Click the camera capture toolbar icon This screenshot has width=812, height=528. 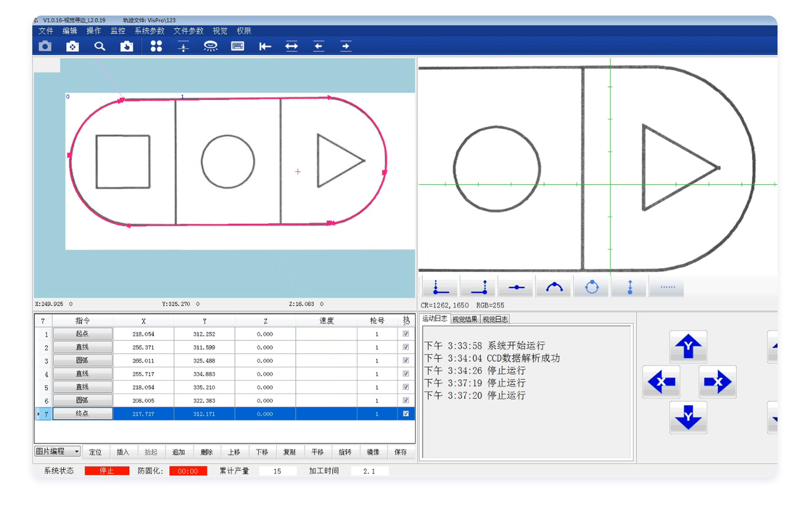tap(45, 46)
